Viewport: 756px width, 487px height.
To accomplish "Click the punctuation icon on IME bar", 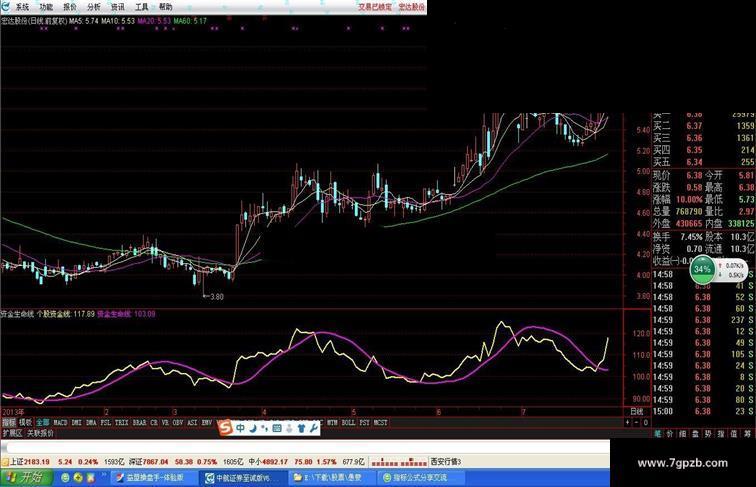I will point(264,428).
